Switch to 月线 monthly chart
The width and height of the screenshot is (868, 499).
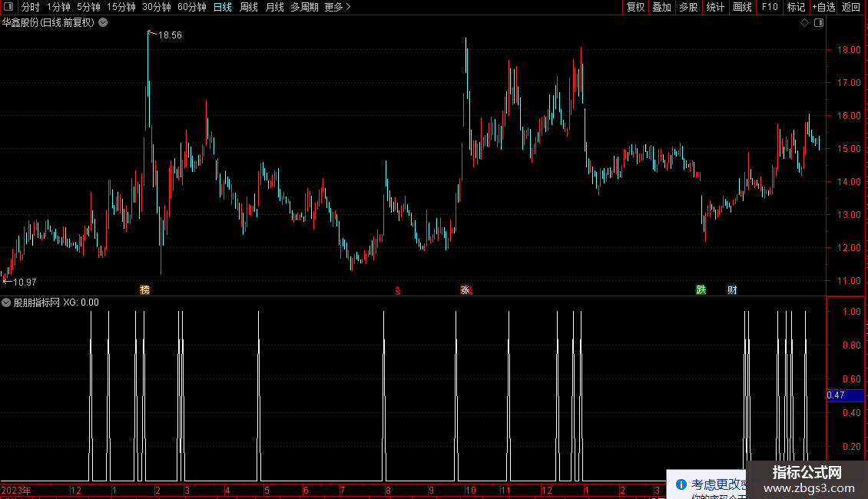pyautogui.click(x=274, y=7)
